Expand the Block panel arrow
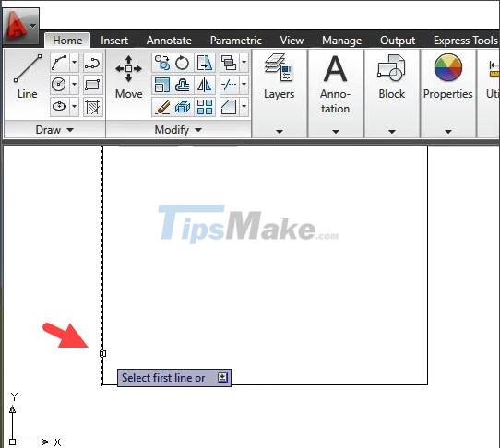The width and height of the screenshot is (500, 448). 392,131
